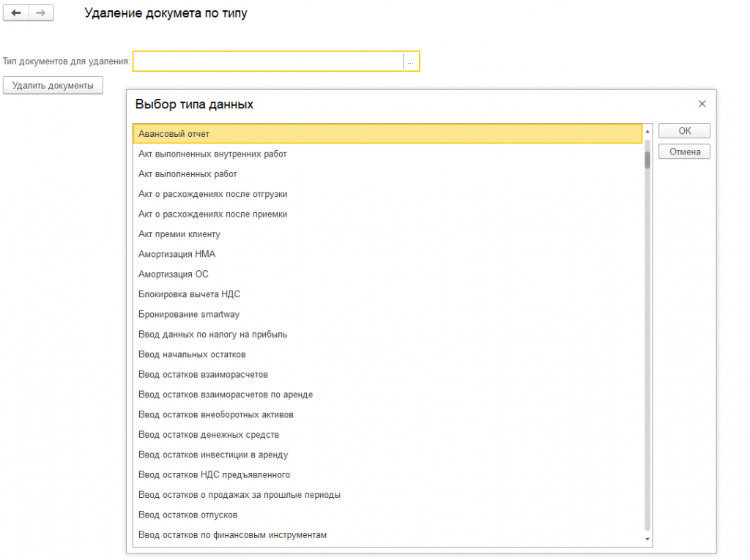
Task: Go back with the left arrow
Action: click(16, 13)
